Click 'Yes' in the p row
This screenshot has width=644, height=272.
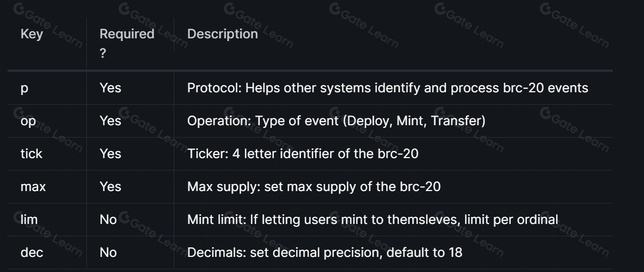111,88
